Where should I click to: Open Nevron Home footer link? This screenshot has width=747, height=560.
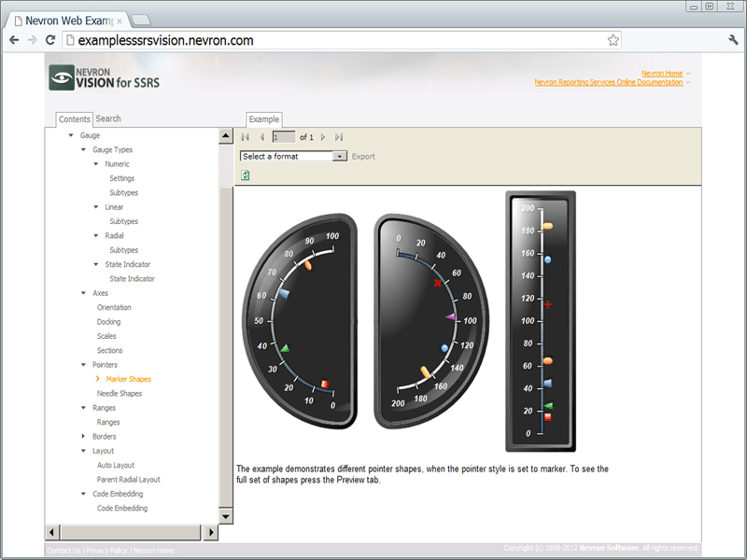pyautogui.click(x=154, y=551)
